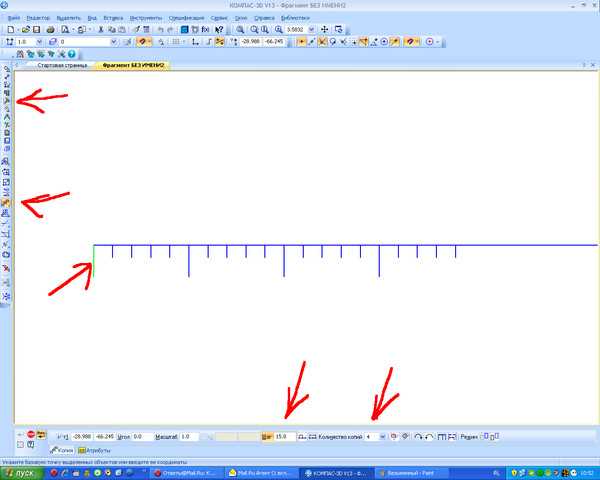Toggle the orthogonal drawing mode button
This screenshot has width=600, height=480.
coord(195,42)
